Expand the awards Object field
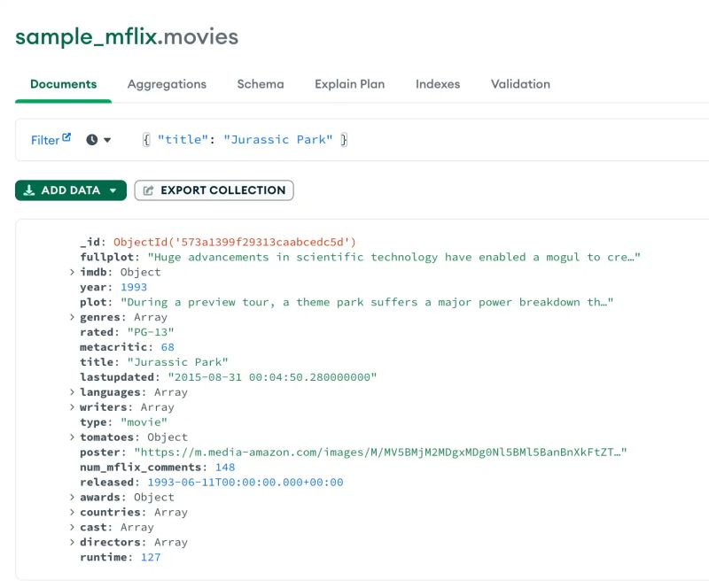This screenshot has height=588, width=709. point(73,497)
